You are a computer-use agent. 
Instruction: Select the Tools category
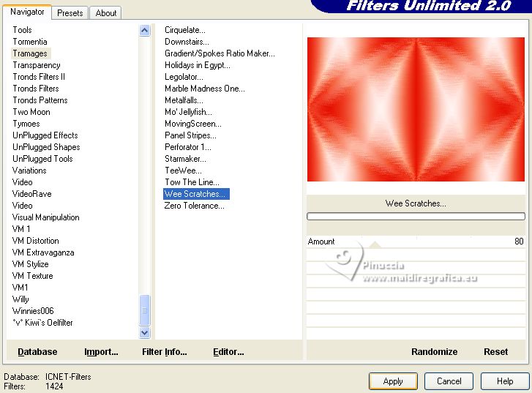[22, 30]
